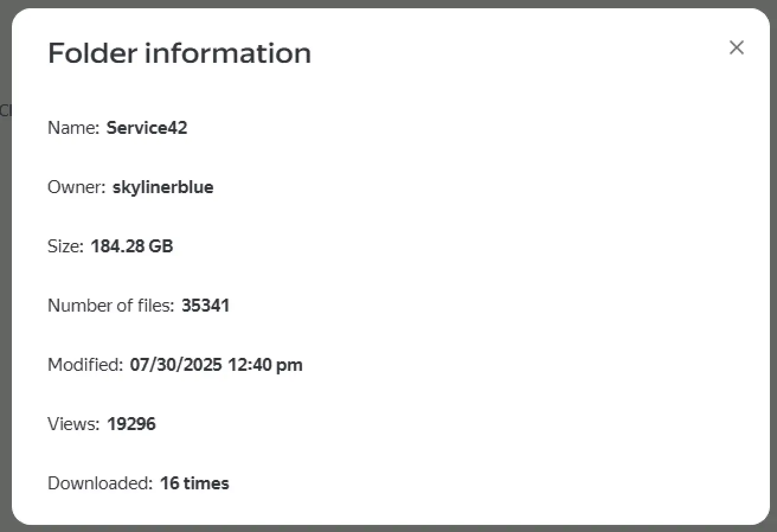Click the Size: field label
The image size is (777, 532).
(x=66, y=246)
